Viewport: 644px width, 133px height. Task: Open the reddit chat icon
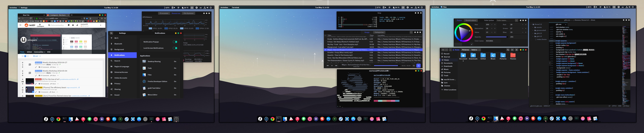[69, 25]
